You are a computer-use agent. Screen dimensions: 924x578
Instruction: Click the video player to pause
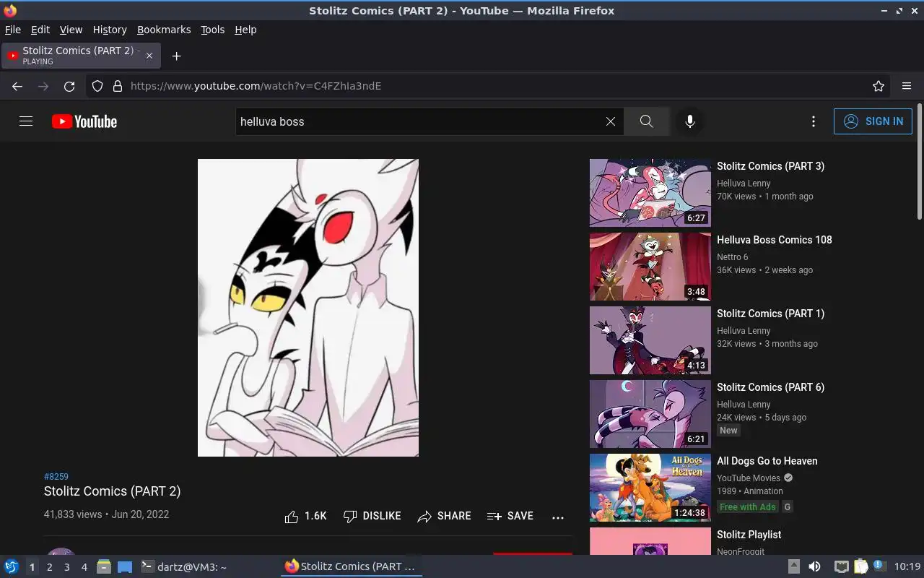pyautogui.click(x=308, y=308)
